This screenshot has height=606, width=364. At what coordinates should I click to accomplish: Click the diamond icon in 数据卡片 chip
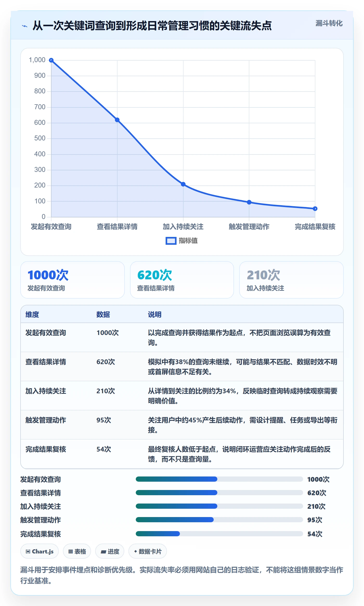pos(135,551)
